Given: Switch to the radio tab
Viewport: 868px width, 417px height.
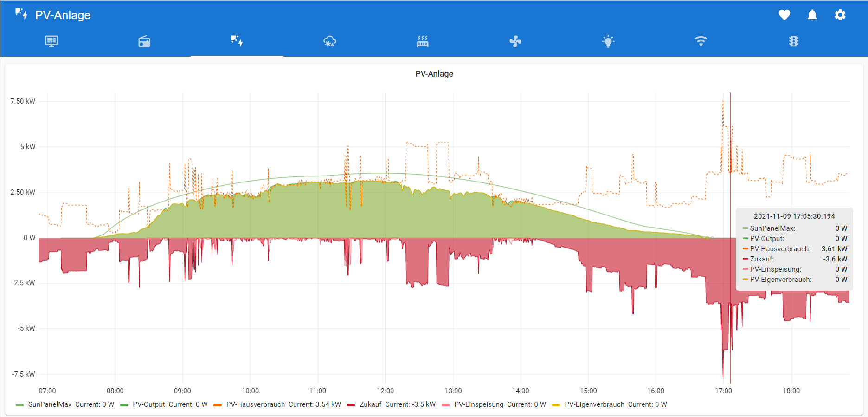Looking at the screenshot, I should coord(144,41).
